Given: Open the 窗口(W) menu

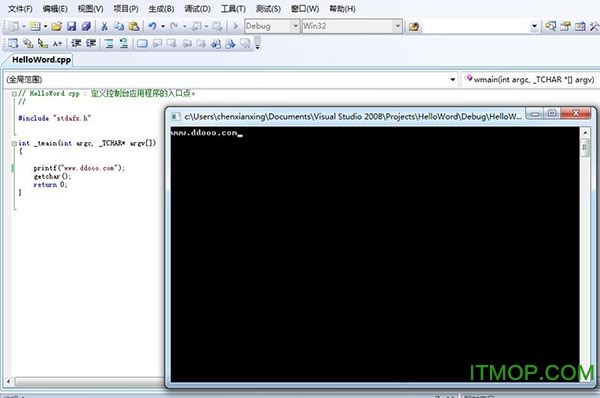Looking at the screenshot, I should [305, 8].
